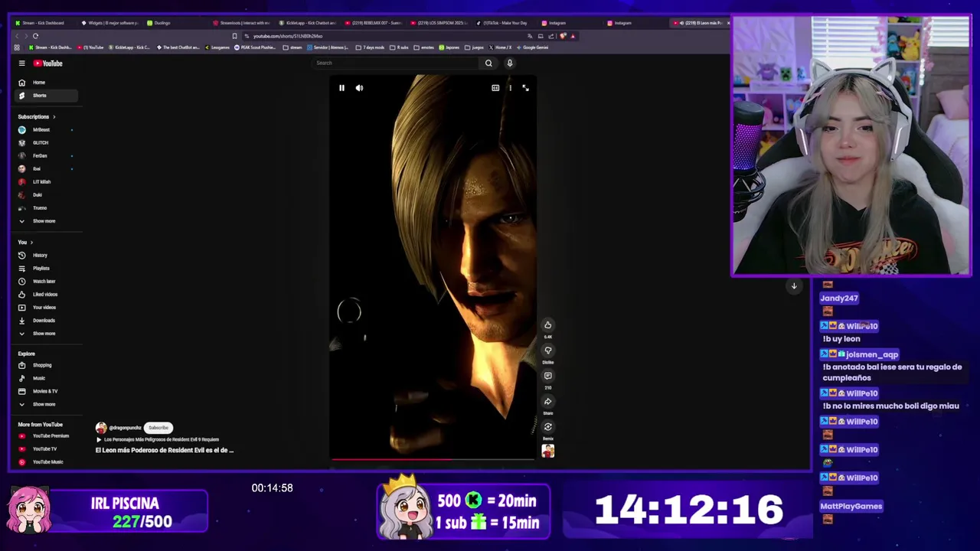
Task: Click chat username jolsmen_aqp
Action: (x=872, y=354)
